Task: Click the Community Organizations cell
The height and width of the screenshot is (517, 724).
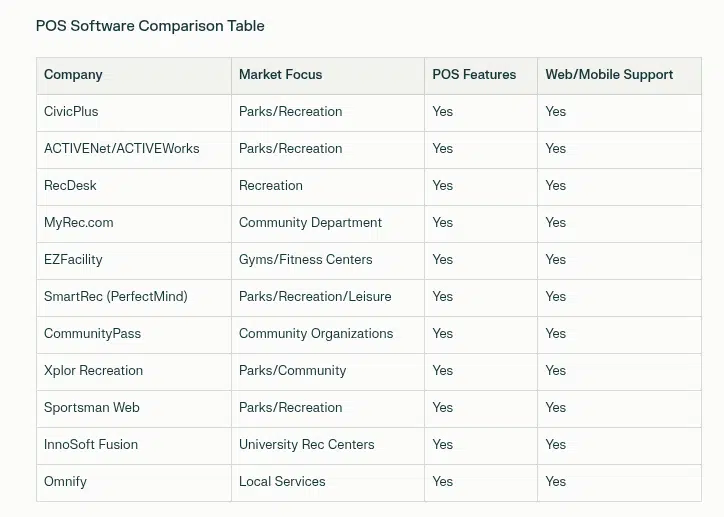Action: [316, 334]
